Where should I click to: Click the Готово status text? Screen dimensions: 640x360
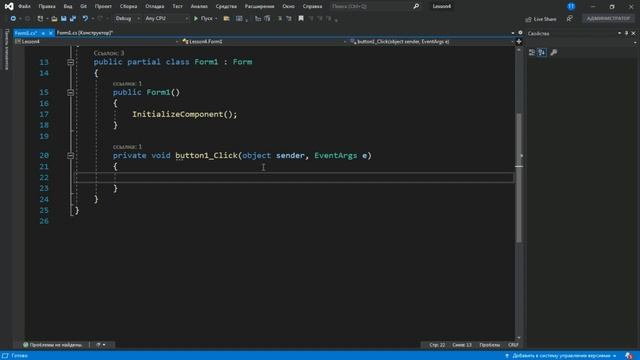pyautogui.click(x=20, y=356)
